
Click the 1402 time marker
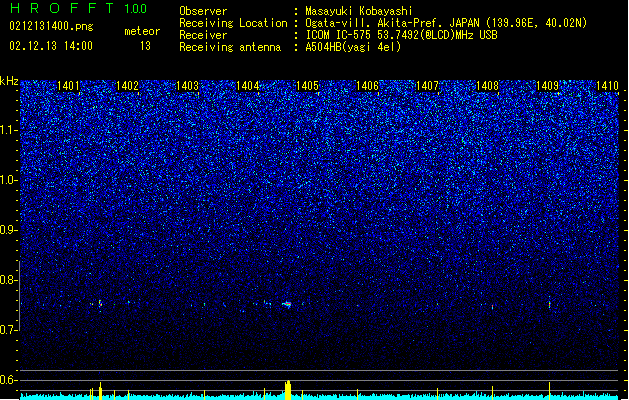coord(127,86)
